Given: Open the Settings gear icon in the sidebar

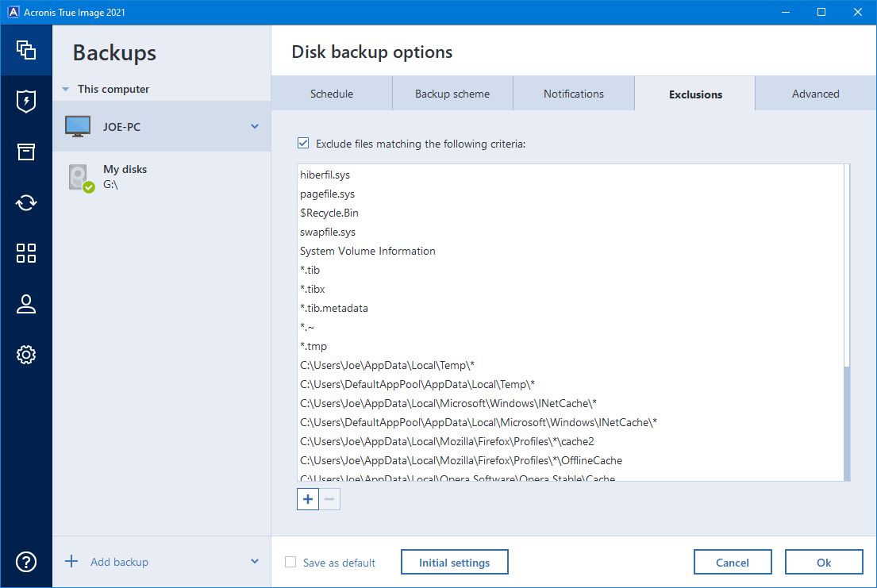Looking at the screenshot, I should pos(25,354).
